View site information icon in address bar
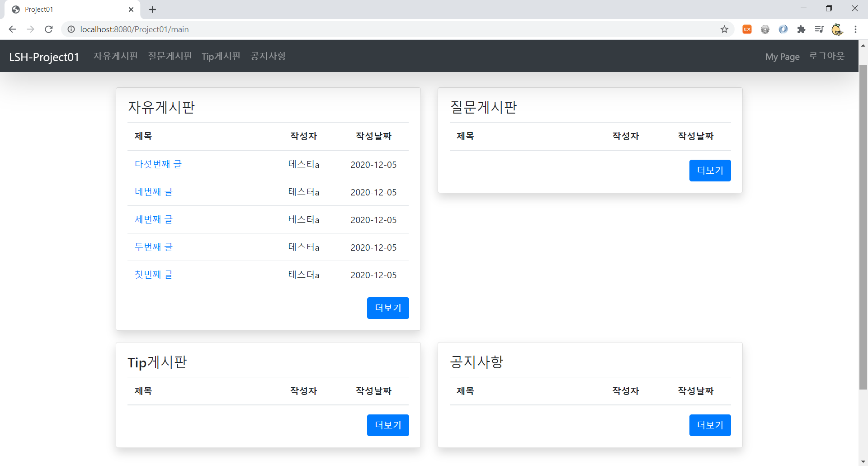The image size is (868, 466). tap(71, 29)
